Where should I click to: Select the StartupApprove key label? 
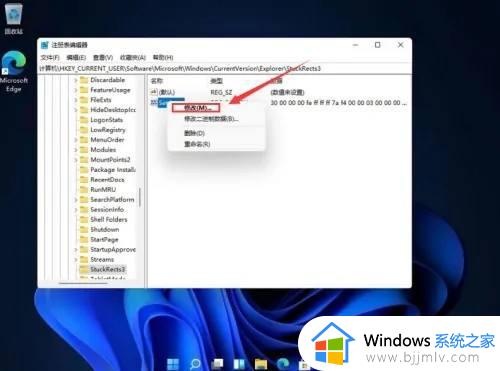pyautogui.click(x=113, y=249)
